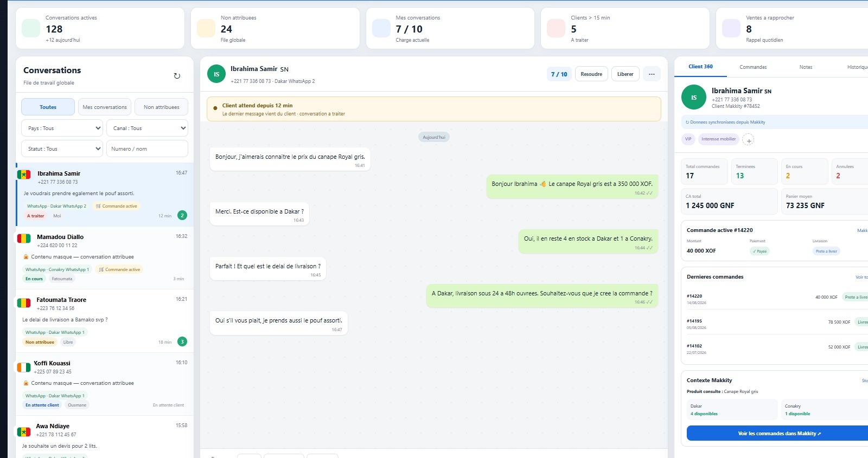868x458 pixels.
Task: Filter by Non attribuees
Action: pyautogui.click(x=162, y=107)
